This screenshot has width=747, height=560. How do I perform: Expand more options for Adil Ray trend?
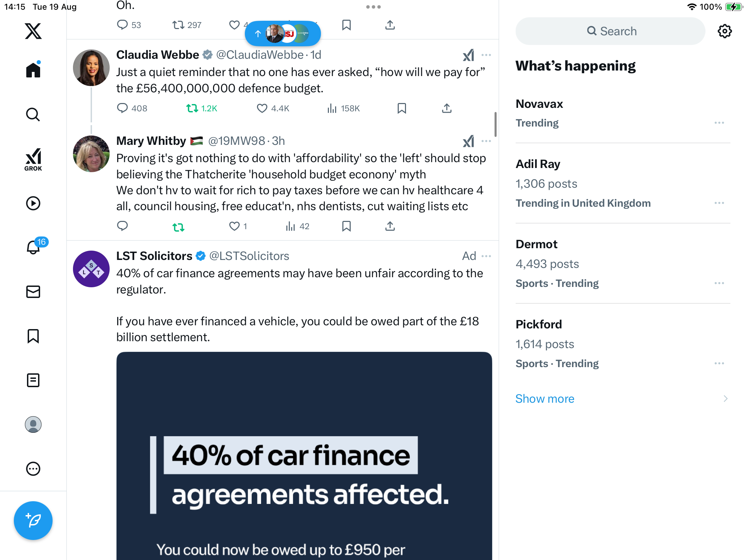pyautogui.click(x=719, y=203)
